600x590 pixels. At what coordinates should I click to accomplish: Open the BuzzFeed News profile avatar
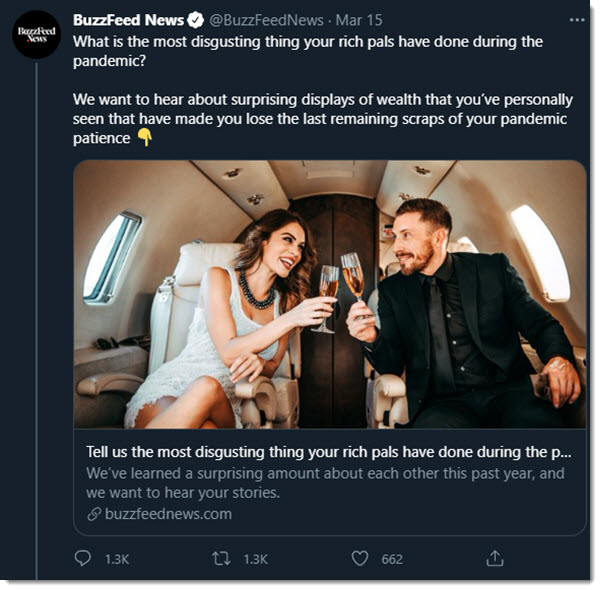coord(37,34)
